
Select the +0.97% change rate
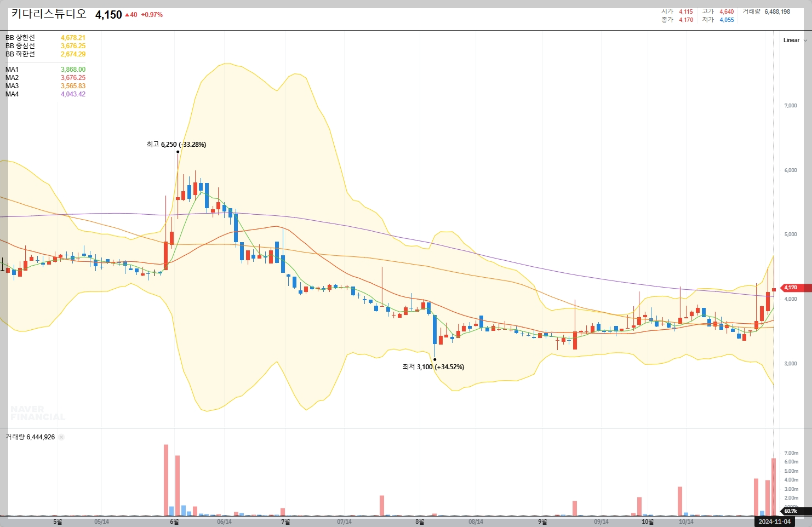(x=152, y=15)
